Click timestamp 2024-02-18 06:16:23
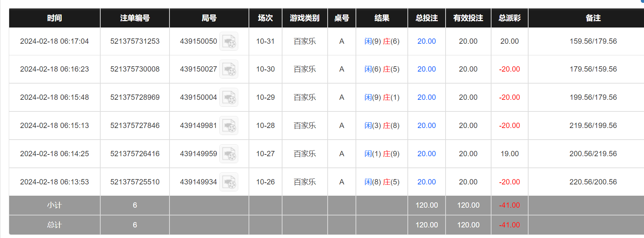Image resolution: width=644 pixels, height=238 pixels. [54, 69]
